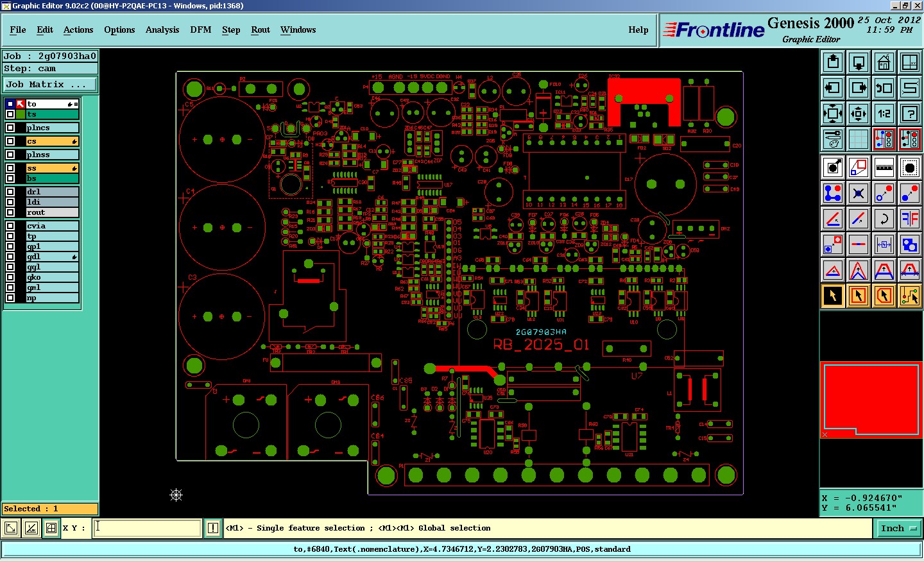
Task: Open the File menu
Action: pyautogui.click(x=18, y=30)
